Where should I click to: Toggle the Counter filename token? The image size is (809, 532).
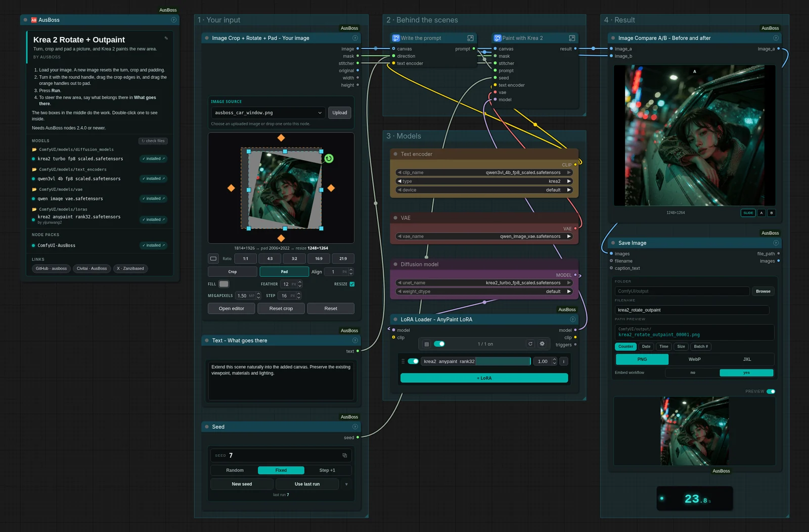click(x=625, y=347)
